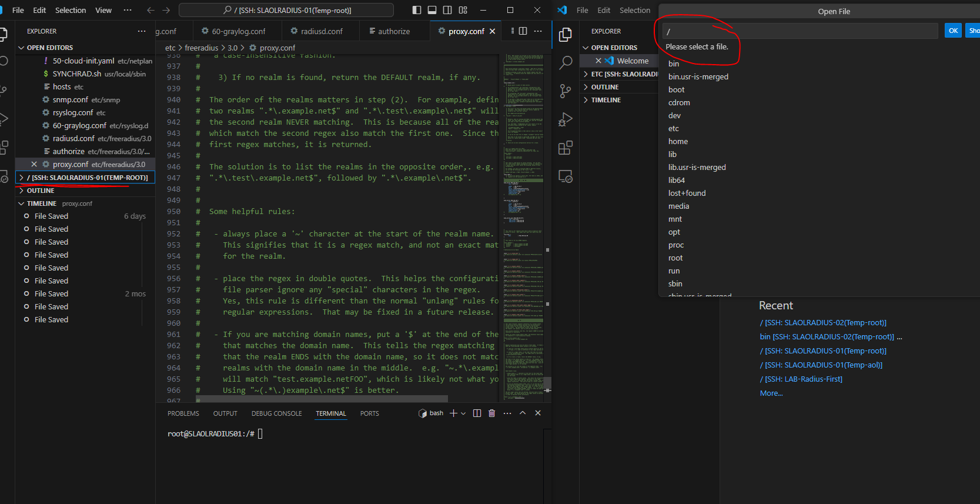This screenshot has width=980, height=504.
Task: Select etc folder in Open File list
Action: [x=674, y=128]
